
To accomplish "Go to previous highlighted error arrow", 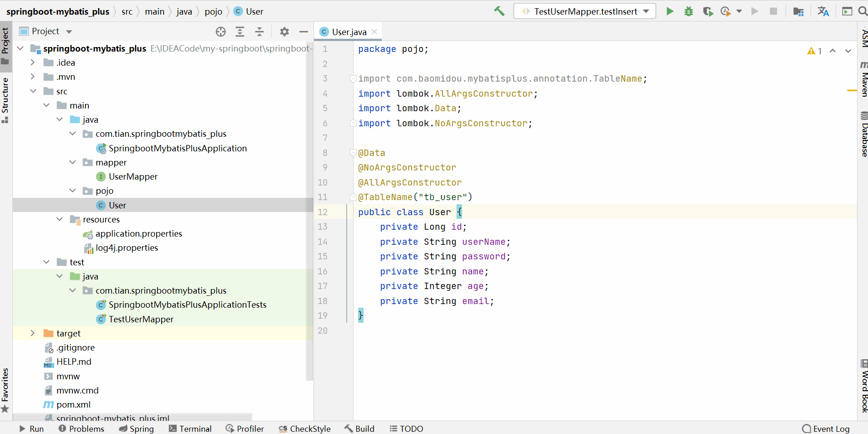I will pos(832,51).
